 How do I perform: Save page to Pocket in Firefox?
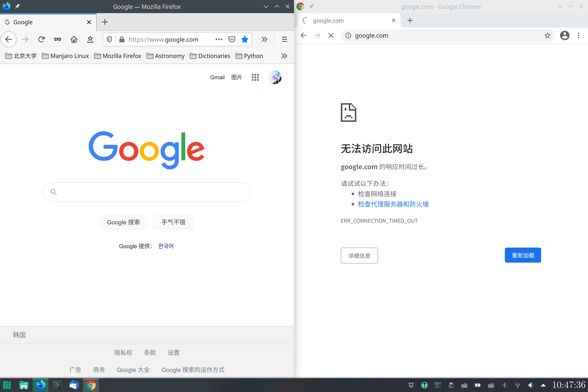[x=232, y=39]
